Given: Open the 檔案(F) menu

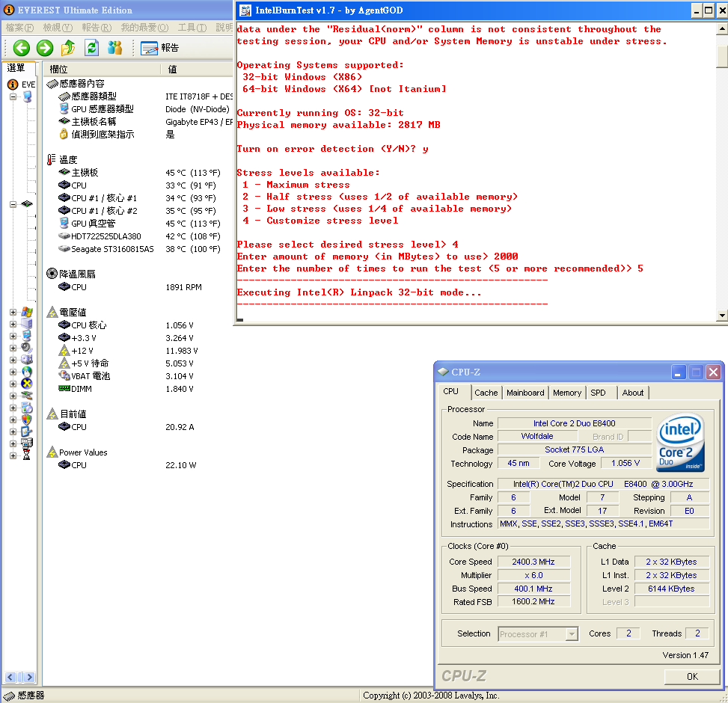Looking at the screenshot, I should click(x=17, y=28).
